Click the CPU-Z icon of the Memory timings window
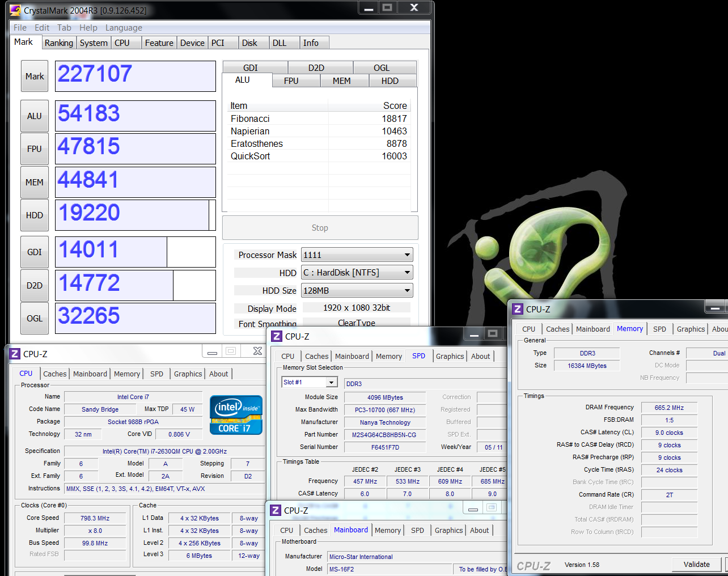The width and height of the screenshot is (728, 576). coord(518,309)
